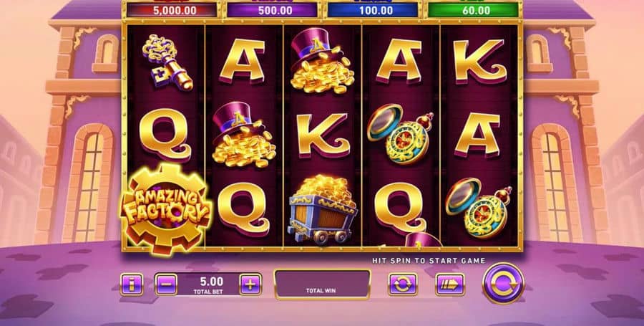The image size is (644, 326).
Task: Click the pocket watch on fifth reel
Action: coord(479,208)
